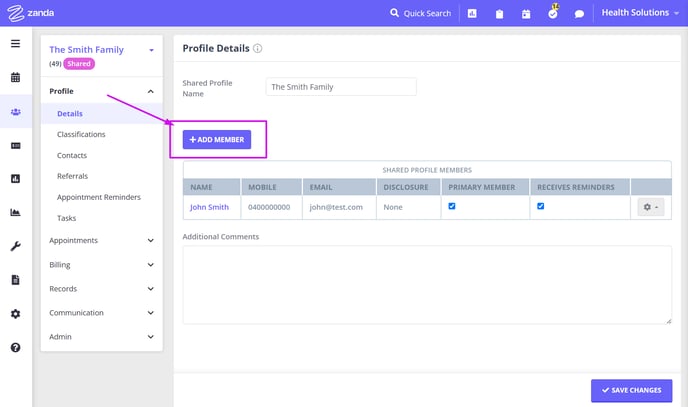Open the calendar icon in left sidebar

(x=15, y=77)
